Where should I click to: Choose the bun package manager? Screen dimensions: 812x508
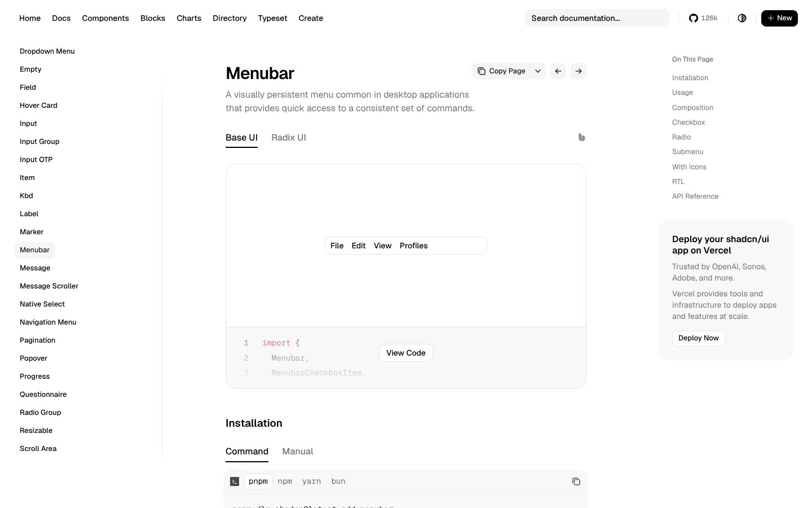pyautogui.click(x=338, y=481)
